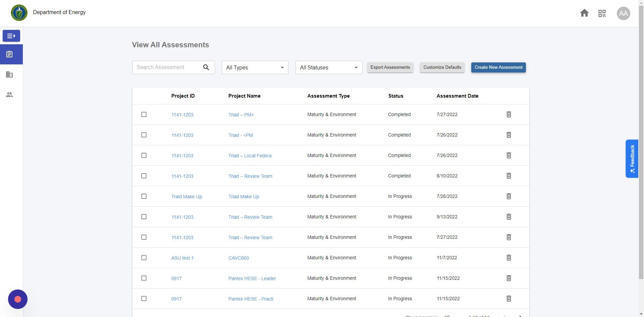The width and height of the screenshot is (644, 317).
Task: Click the home icon in header
Action: 584,13
